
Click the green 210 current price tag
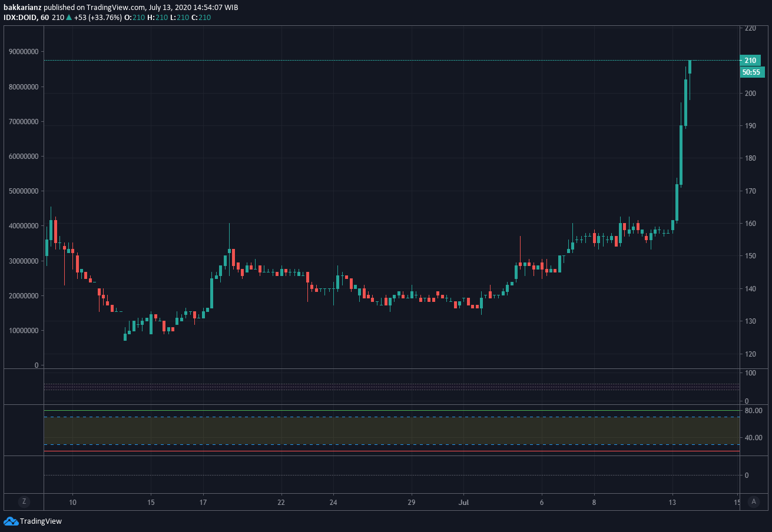point(750,60)
